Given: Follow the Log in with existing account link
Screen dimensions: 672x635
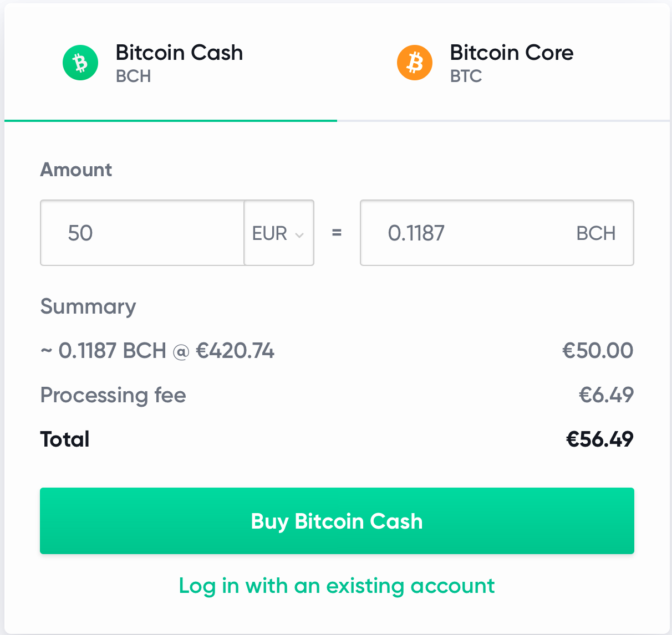Looking at the screenshot, I should 337,586.
